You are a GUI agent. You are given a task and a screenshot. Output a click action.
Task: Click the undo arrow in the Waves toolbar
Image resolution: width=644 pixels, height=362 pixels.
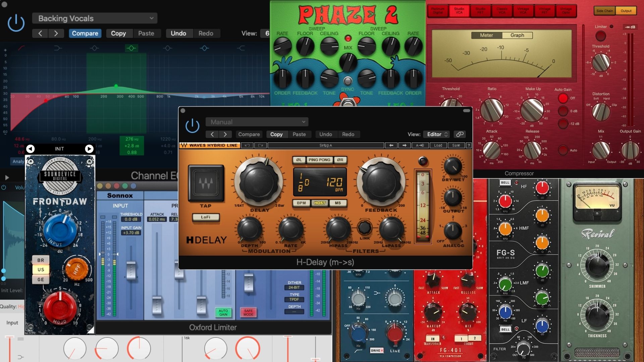[x=247, y=145]
